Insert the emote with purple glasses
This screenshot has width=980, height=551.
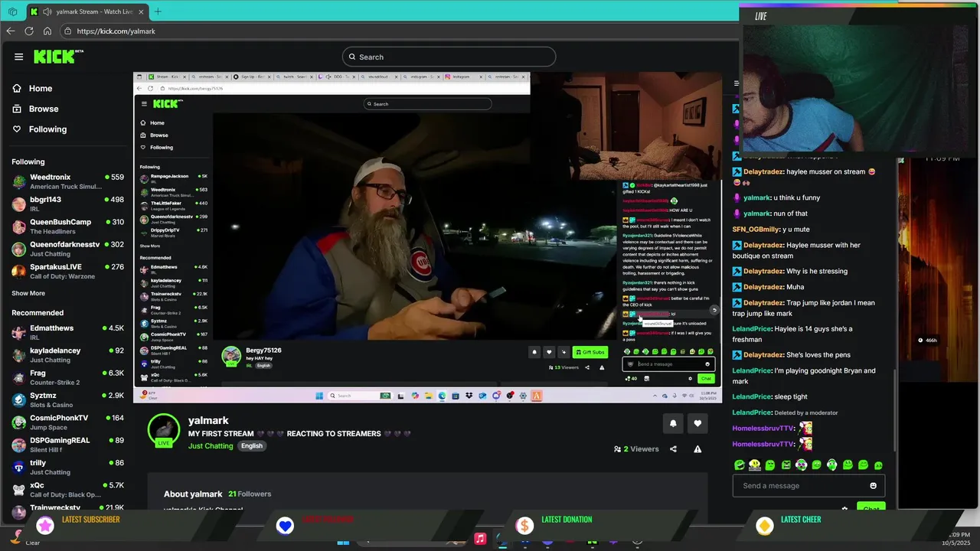801,465
